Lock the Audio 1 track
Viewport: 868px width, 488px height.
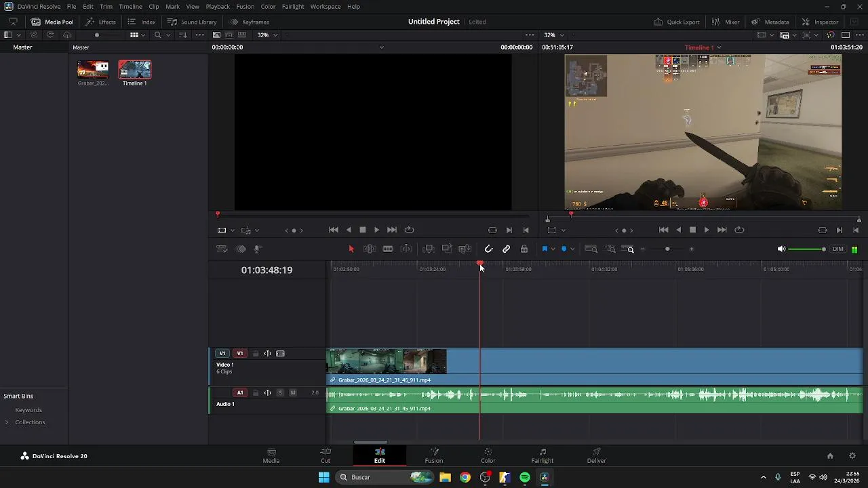(256, 392)
